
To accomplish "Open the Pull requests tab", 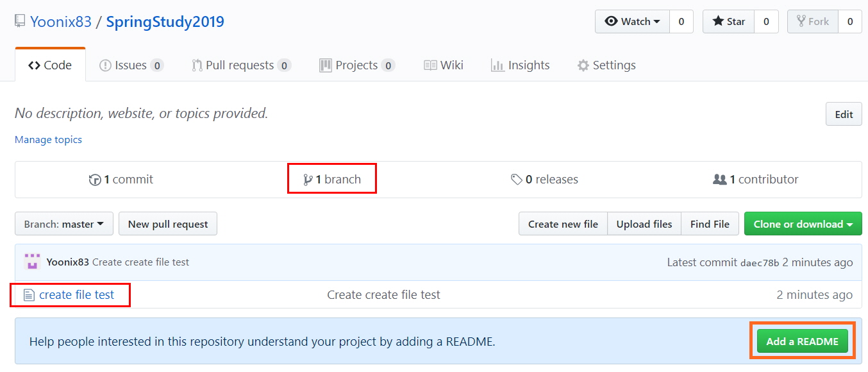I will pos(242,65).
